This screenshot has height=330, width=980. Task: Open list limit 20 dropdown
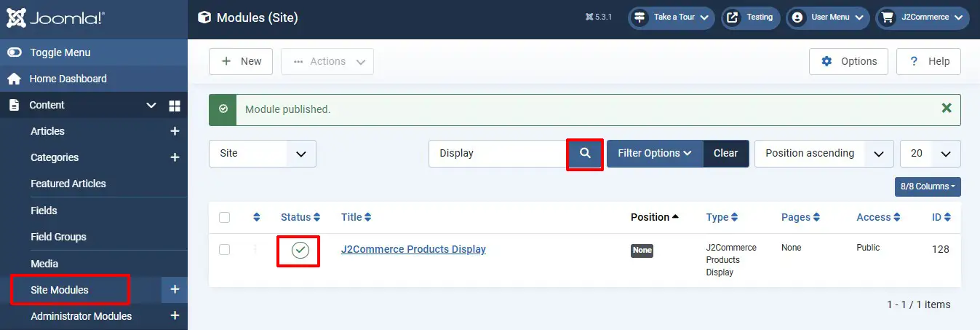(x=931, y=154)
